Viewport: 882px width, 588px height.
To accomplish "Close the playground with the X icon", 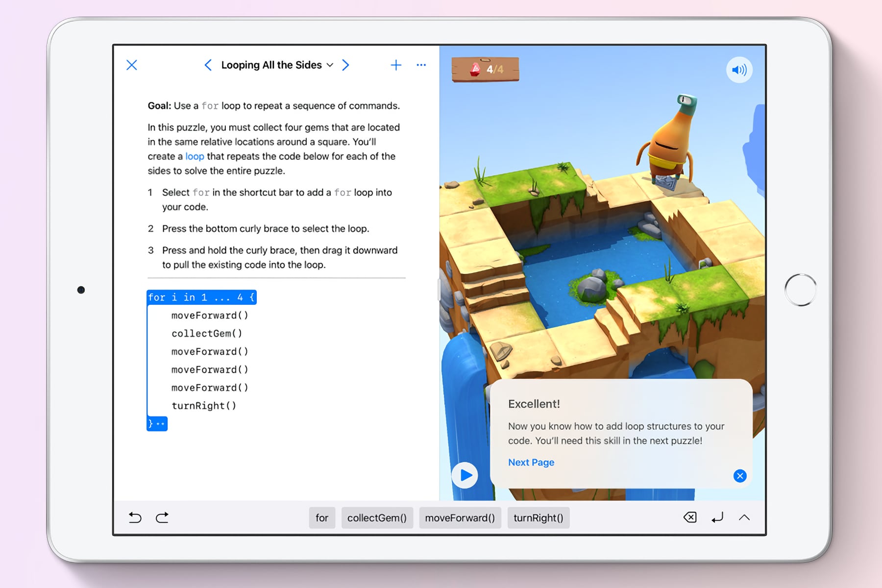I will click(132, 65).
